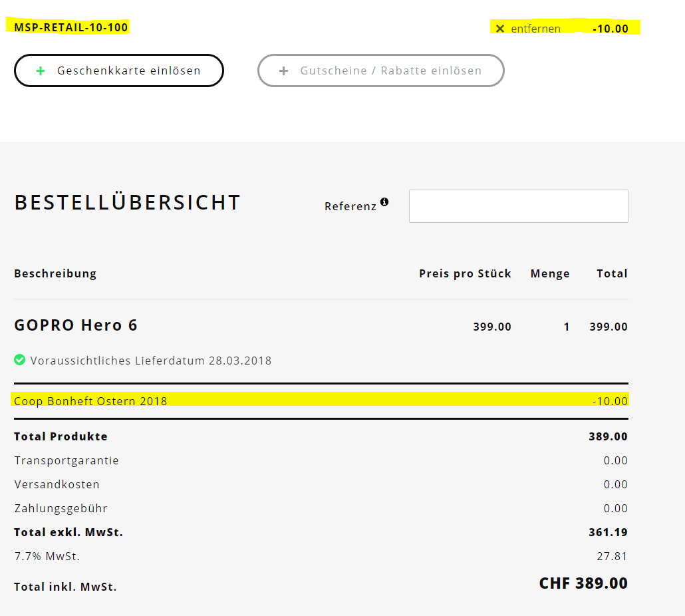The image size is (685, 616).
Task: Open the GOPRO Hero 6 product title
Action: point(76,325)
